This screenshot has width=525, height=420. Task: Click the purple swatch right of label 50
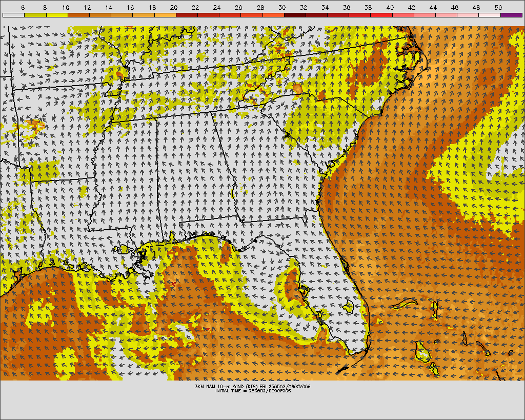pyautogui.click(x=512, y=15)
